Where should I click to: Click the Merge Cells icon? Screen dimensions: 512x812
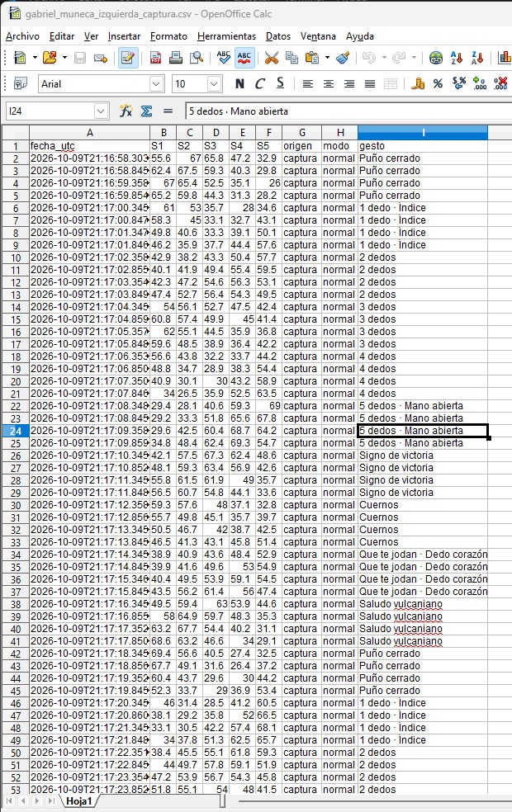(x=391, y=83)
